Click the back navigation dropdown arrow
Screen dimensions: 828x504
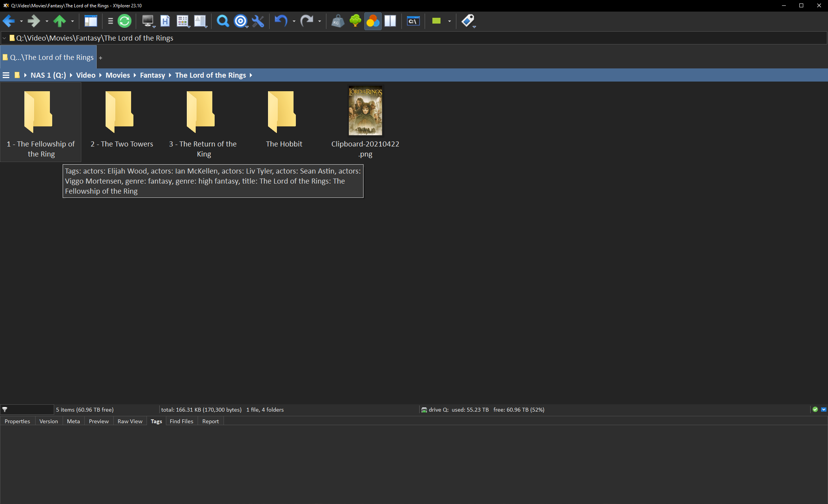(x=21, y=21)
